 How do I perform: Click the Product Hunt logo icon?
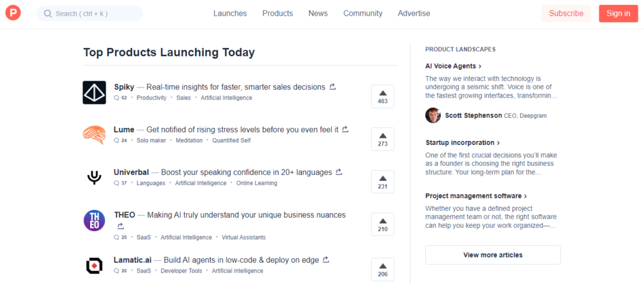[x=13, y=13]
